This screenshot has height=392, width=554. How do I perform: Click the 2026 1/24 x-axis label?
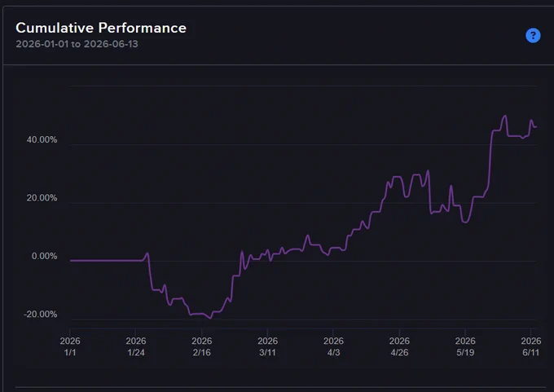pyautogui.click(x=136, y=346)
